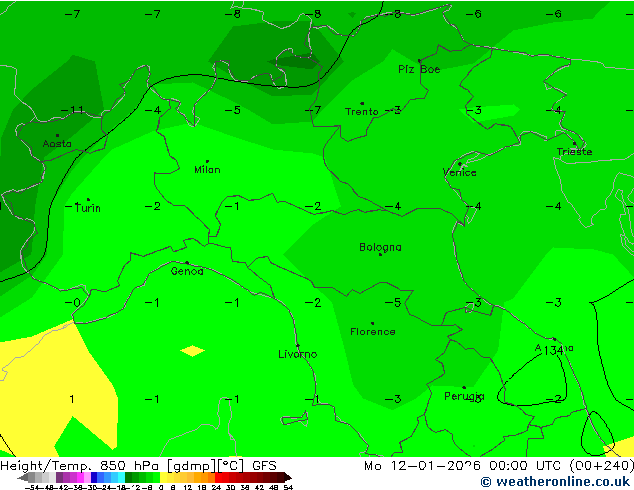Click the Height/Temp. 850 hPa title text
Screen dimensions: 634x490
pos(79,466)
